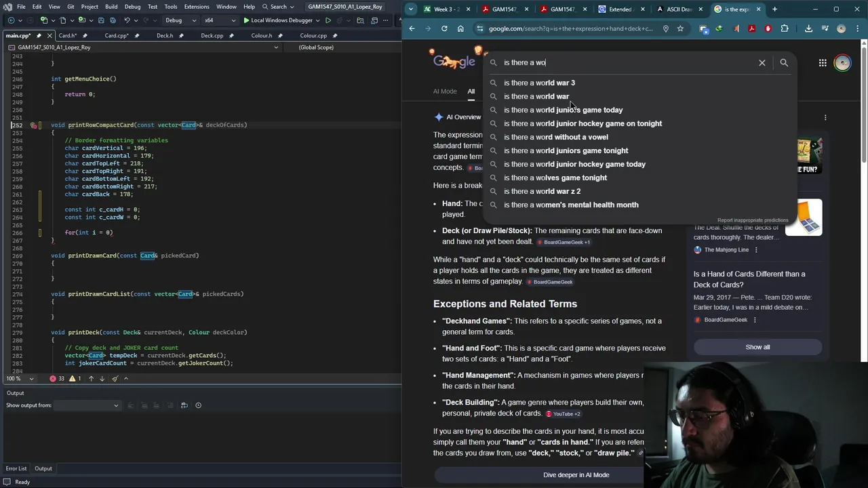
Task: Go to next issue down arrow
Action: pyautogui.click(x=102, y=378)
